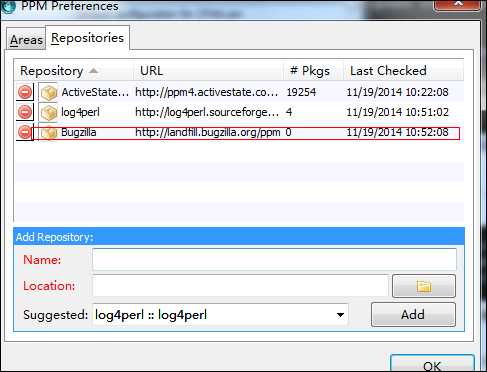The width and height of the screenshot is (487, 372).
Task: Click the package icon beside Bugzilla
Action: point(48,132)
